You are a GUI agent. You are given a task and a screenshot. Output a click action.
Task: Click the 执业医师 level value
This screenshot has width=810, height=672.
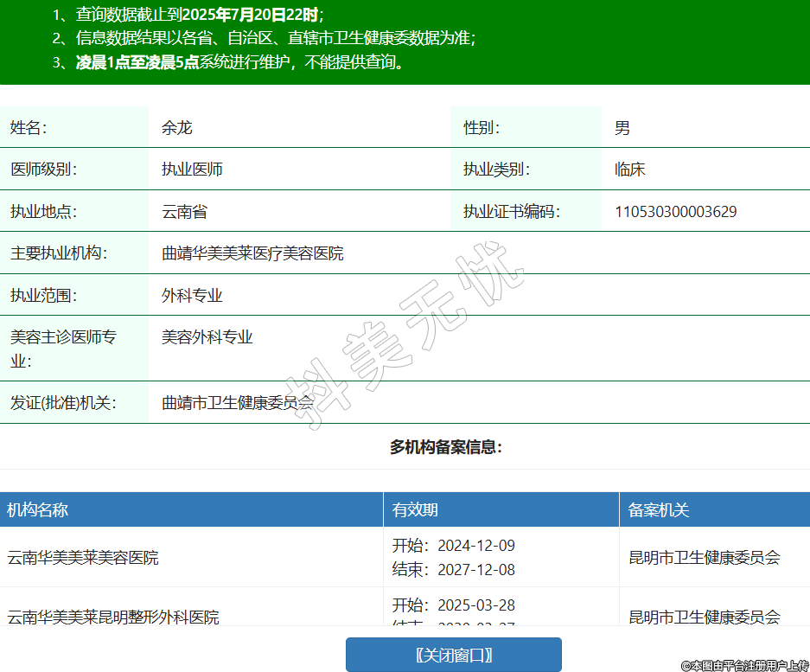pyautogui.click(x=192, y=170)
